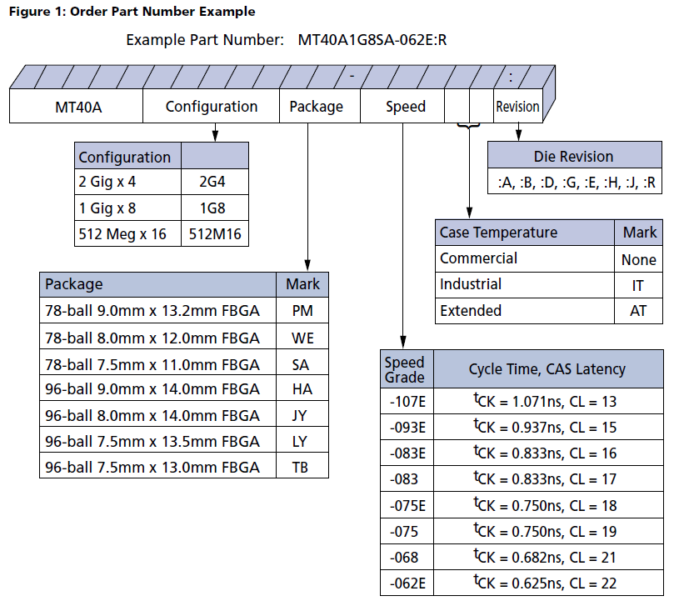Click the Case Temperature header cell
This screenshot has width=684, height=616.
tap(525, 233)
